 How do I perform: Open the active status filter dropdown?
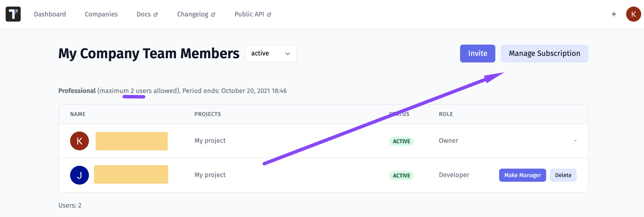pos(271,54)
